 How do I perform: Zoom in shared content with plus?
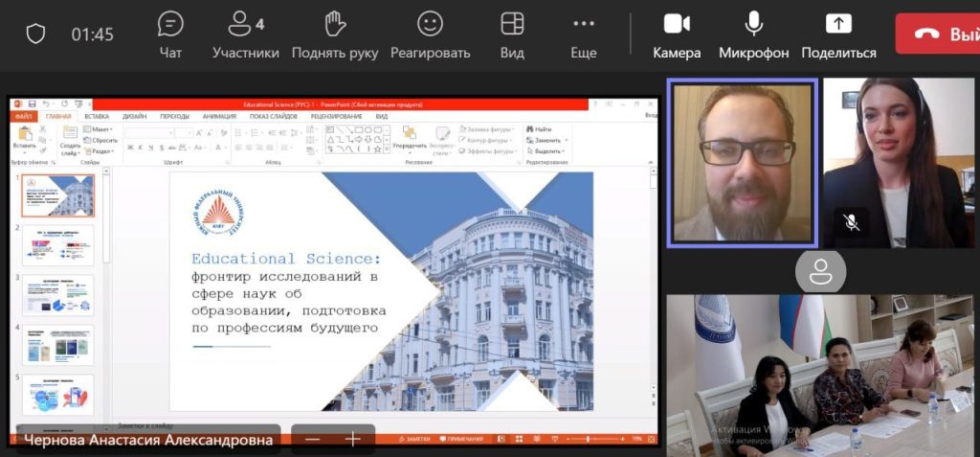(x=352, y=440)
